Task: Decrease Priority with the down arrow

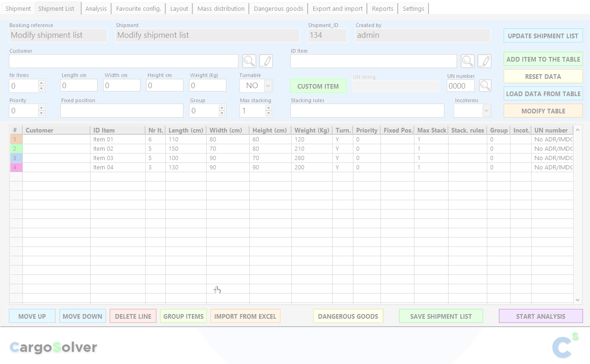Action: [x=41, y=113]
